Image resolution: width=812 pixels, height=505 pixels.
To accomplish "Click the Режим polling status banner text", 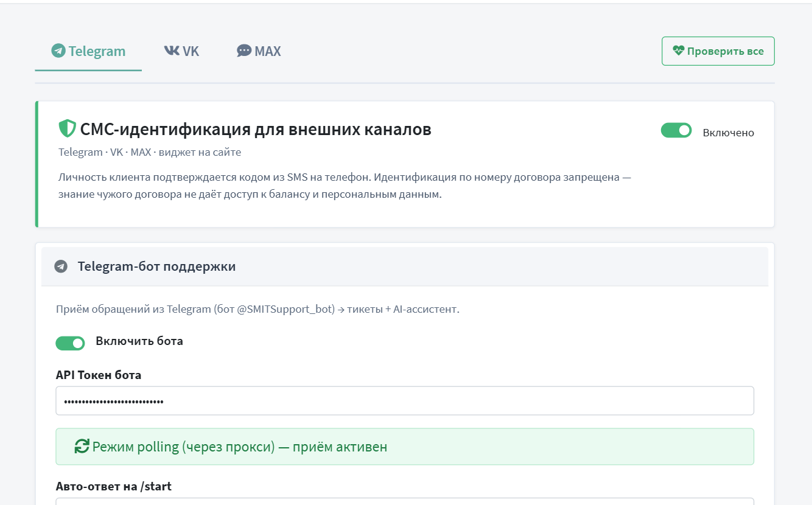I will pos(240,447).
